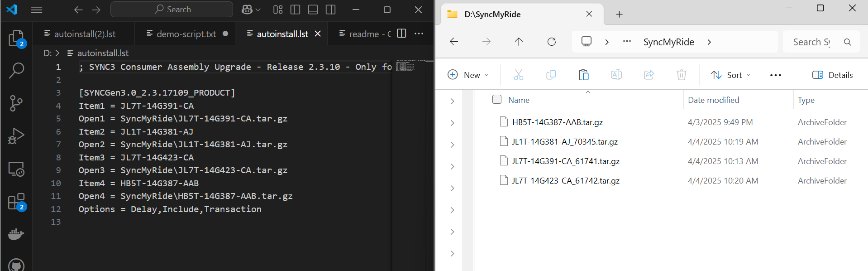Go back in VS Code navigation history

78,10
